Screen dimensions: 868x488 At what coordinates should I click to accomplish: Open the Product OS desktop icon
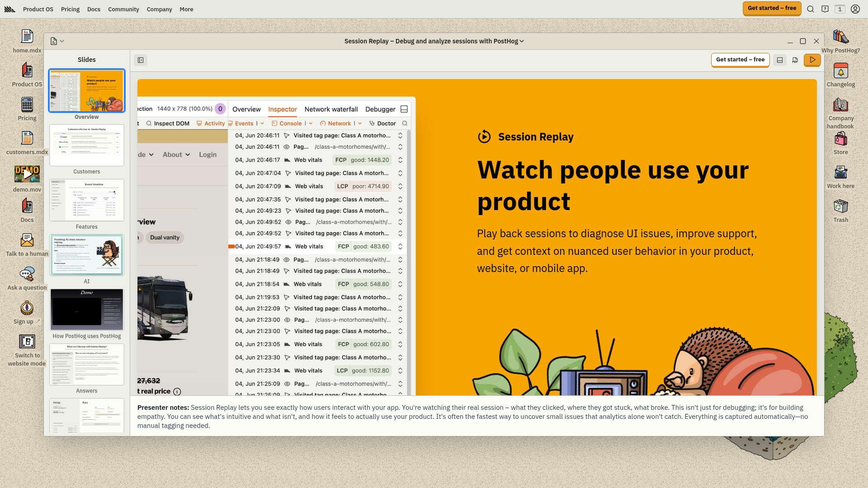click(x=27, y=75)
